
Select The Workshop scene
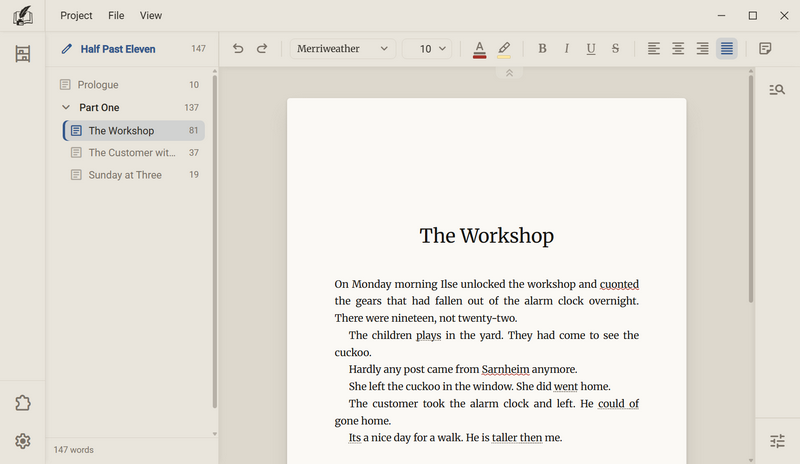tap(134, 131)
